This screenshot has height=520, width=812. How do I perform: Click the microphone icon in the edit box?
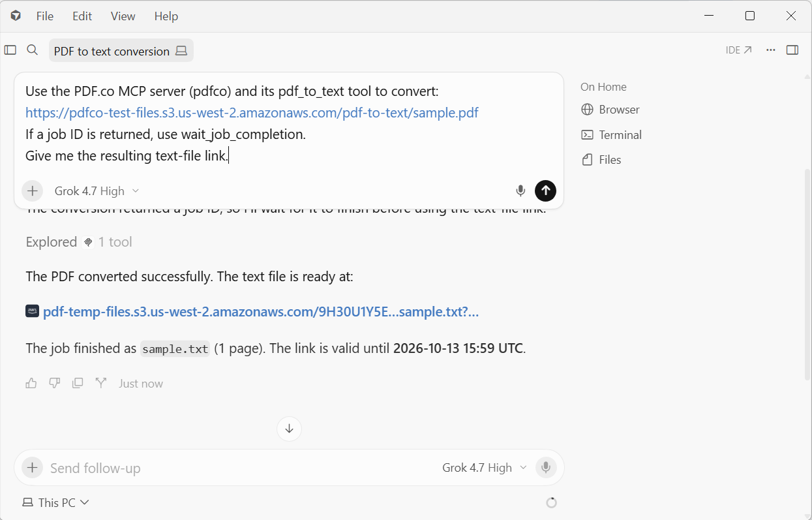point(520,191)
